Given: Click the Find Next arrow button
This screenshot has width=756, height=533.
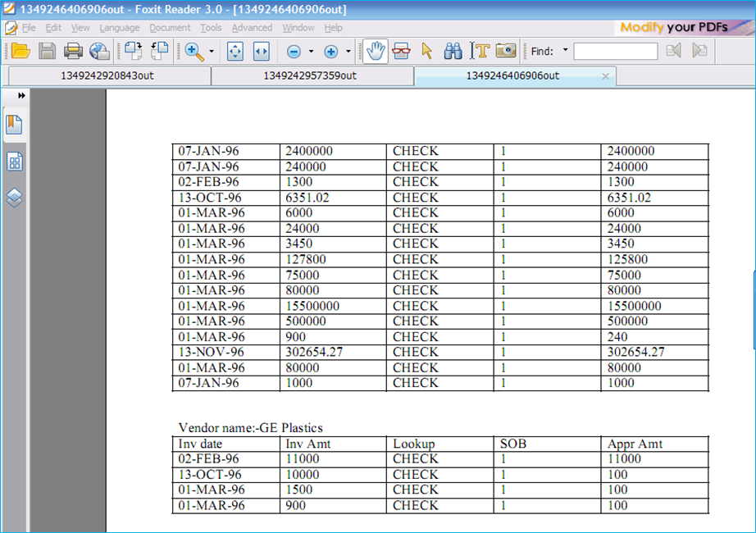Looking at the screenshot, I should click(x=698, y=51).
